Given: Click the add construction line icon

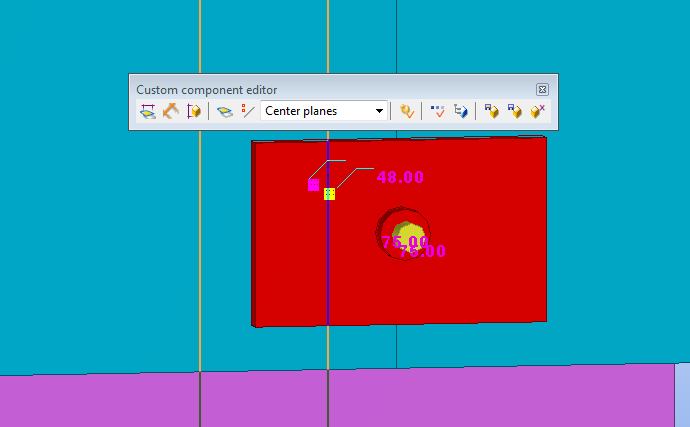Looking at the screenshot, I should pyautogui.click(x=248, y=111).
